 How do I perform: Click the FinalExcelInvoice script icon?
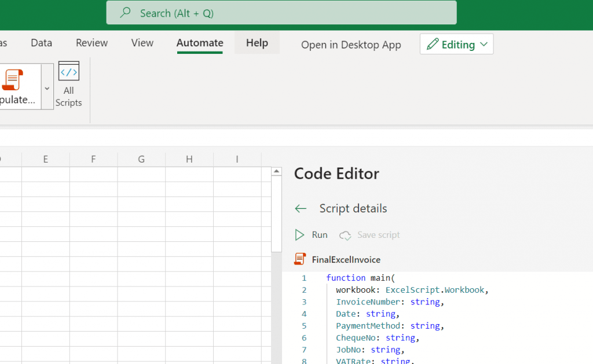click(300, 259)
